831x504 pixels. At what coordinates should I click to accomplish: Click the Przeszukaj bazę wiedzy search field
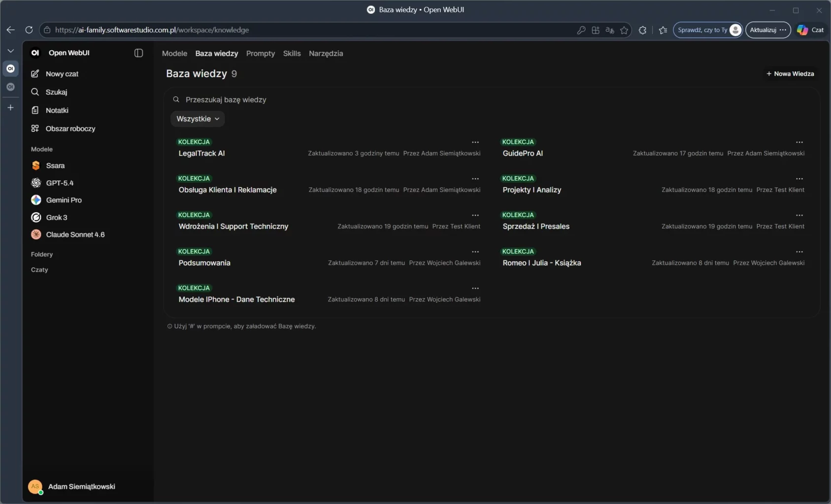[x=345, y=100]
